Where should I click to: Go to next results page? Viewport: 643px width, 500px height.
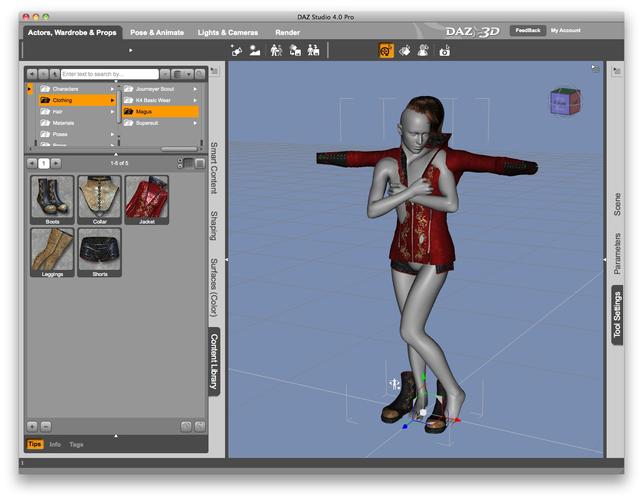[x=56, y=163]
